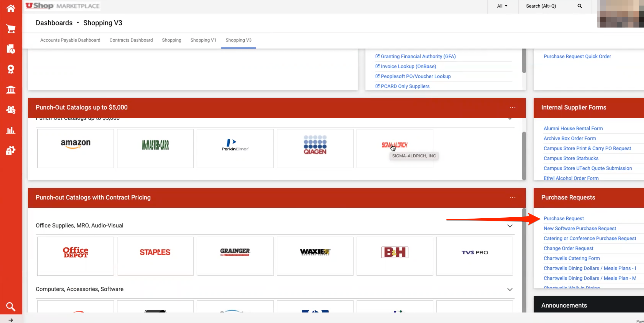Open the Accounts Payable bank sidebar icon
644x323 pixels.
(x=11, y=89)
